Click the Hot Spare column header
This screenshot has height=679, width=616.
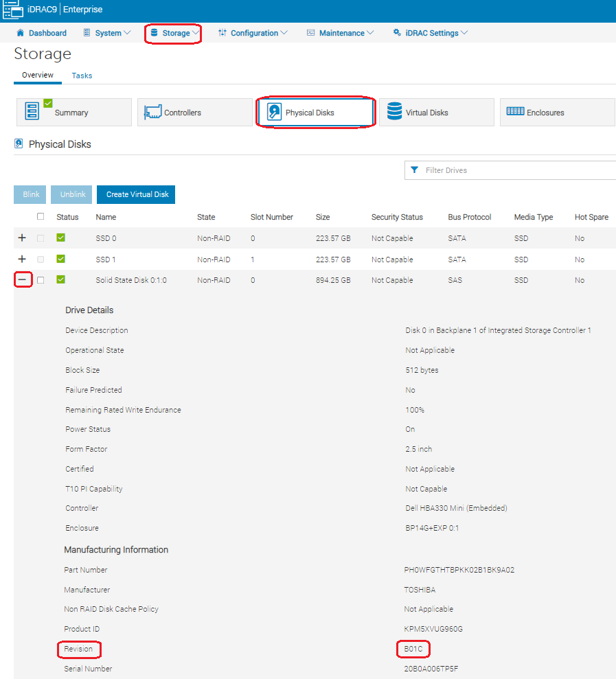tap(591, 217)
